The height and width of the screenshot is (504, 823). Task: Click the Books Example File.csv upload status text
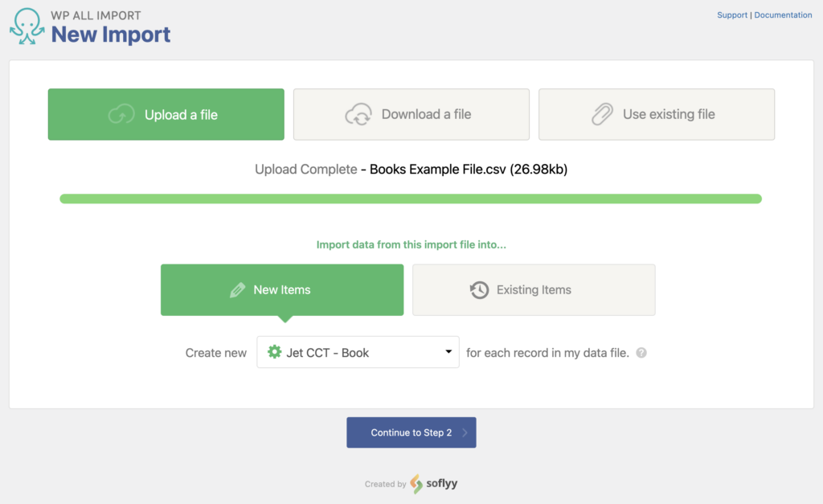point(411,169)
